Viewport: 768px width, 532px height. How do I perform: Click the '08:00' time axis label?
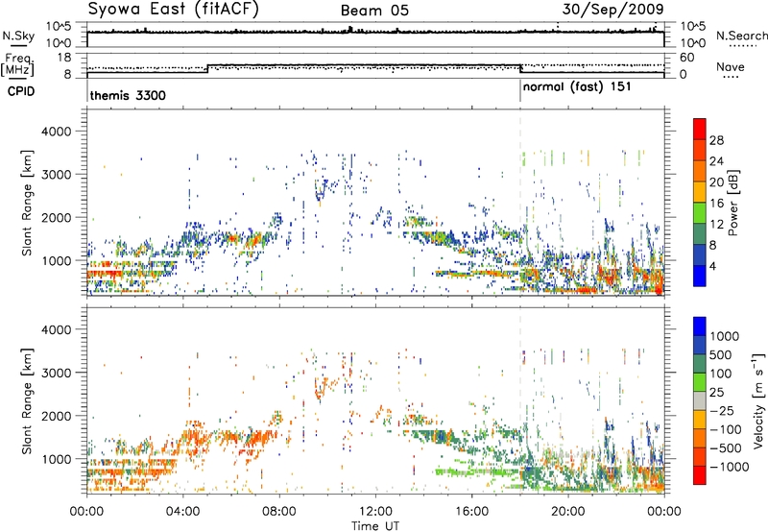[x=278, y=512]
